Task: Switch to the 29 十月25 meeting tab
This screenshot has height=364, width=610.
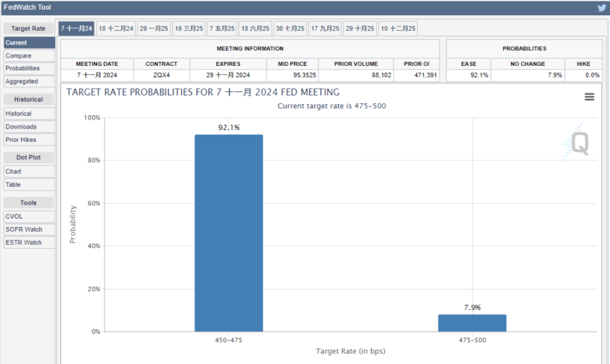Action: (x=360, y=28)
